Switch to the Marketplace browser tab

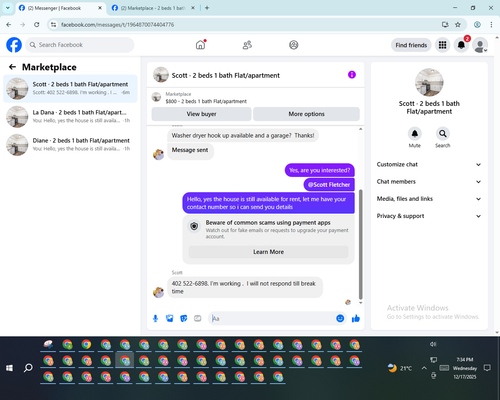(152, 8)
